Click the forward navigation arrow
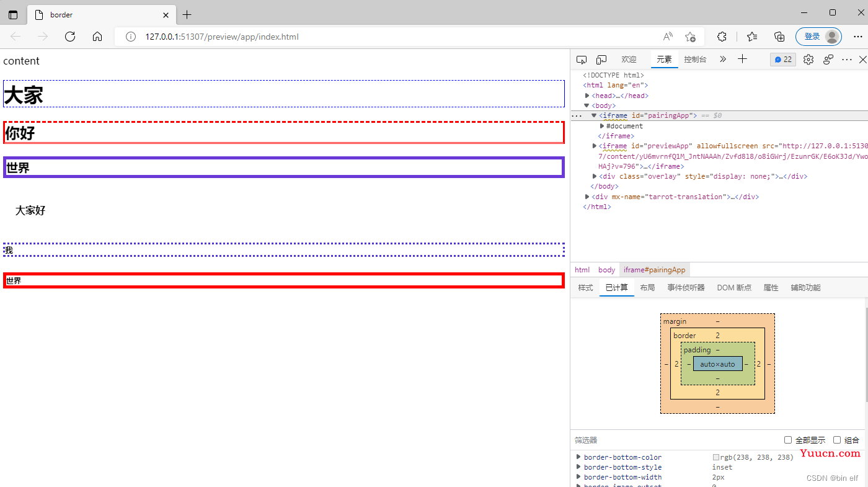Image resolution: width=868 pixels, height=487 pixels. tap(43, 37)
